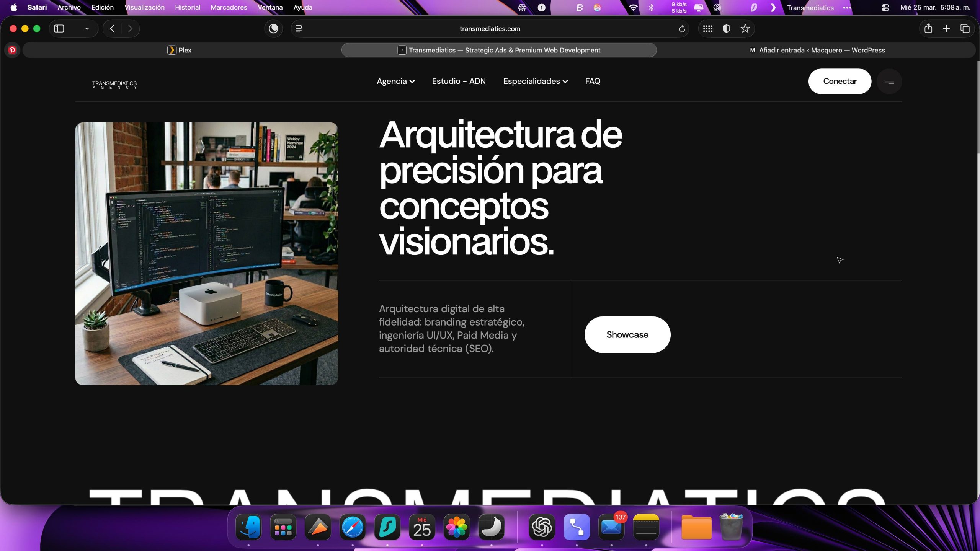Click the Conectar button
This screenshot has width=980, height=551.
pyautogui.click(x=840, y=81)
